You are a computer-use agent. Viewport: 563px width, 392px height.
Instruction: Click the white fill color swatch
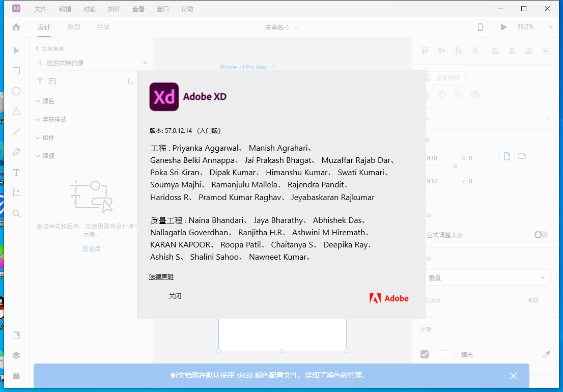click(x=444, y=354)
